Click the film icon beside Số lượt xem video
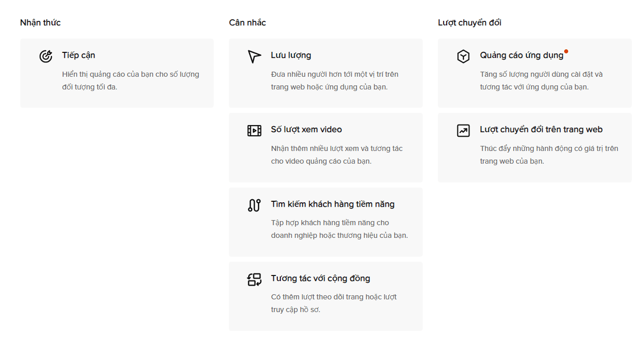 (254, 131)
